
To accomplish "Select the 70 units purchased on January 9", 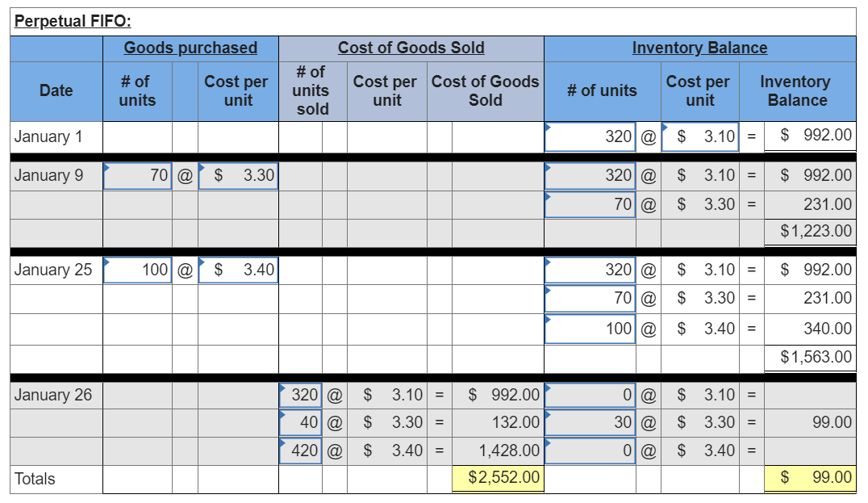I will [139, 175].
